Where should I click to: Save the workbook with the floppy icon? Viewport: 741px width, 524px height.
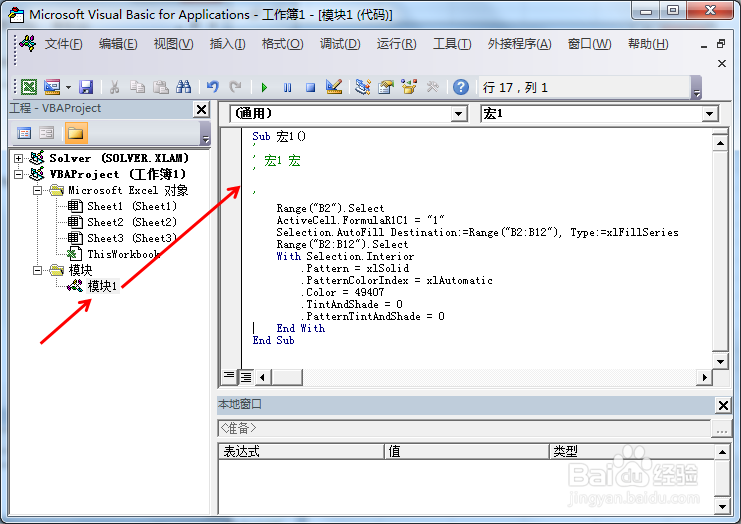tap(86, 87)
